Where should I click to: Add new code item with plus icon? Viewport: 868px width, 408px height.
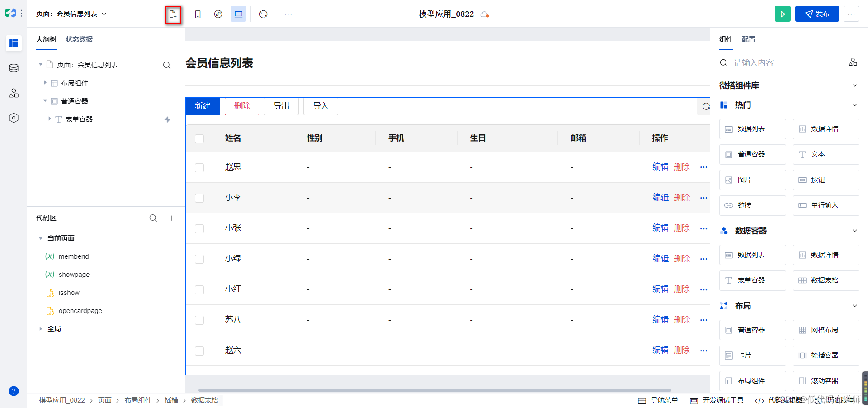[x=171, y=218]
